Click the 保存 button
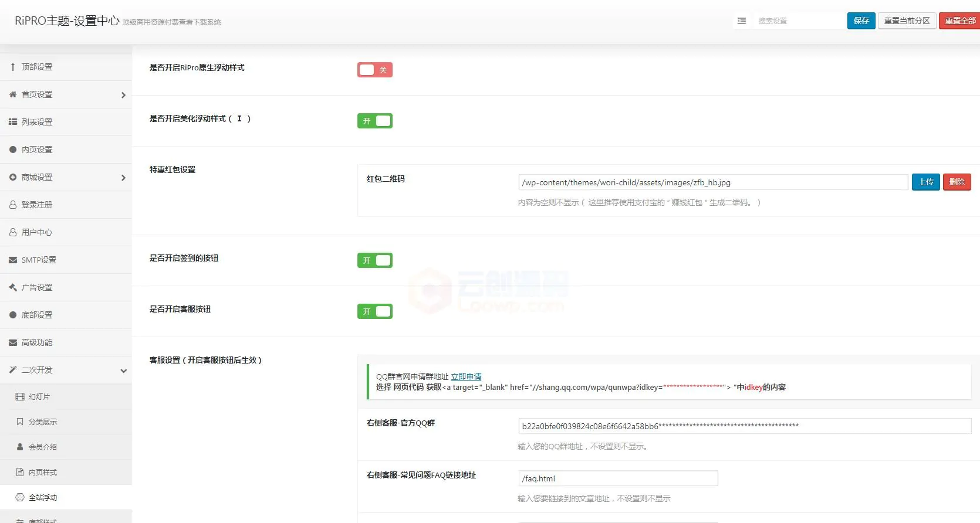The height and width of the screenshot is (523, 980). tap(861, 21)
